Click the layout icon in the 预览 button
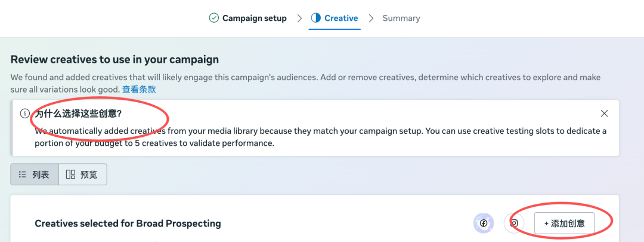 click(x=71, y=174)
